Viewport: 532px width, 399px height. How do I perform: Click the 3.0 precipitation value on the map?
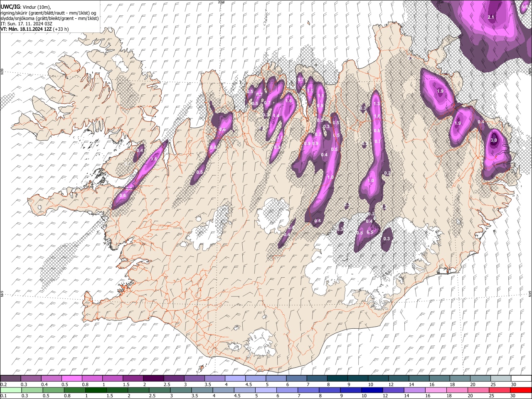(494, 140)
